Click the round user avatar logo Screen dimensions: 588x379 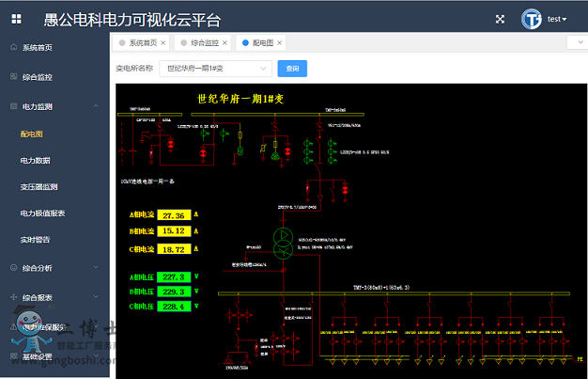534,18
